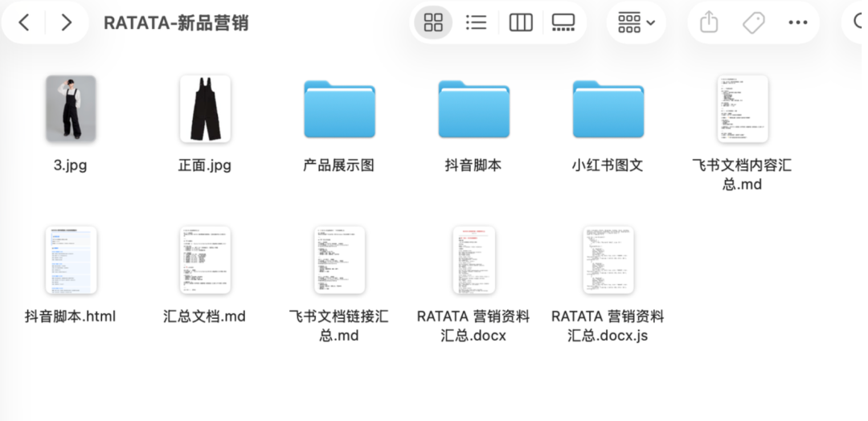Switch to list view
Image resolution: width=868 pixels, height=421 pixels.
coord(476,22)
